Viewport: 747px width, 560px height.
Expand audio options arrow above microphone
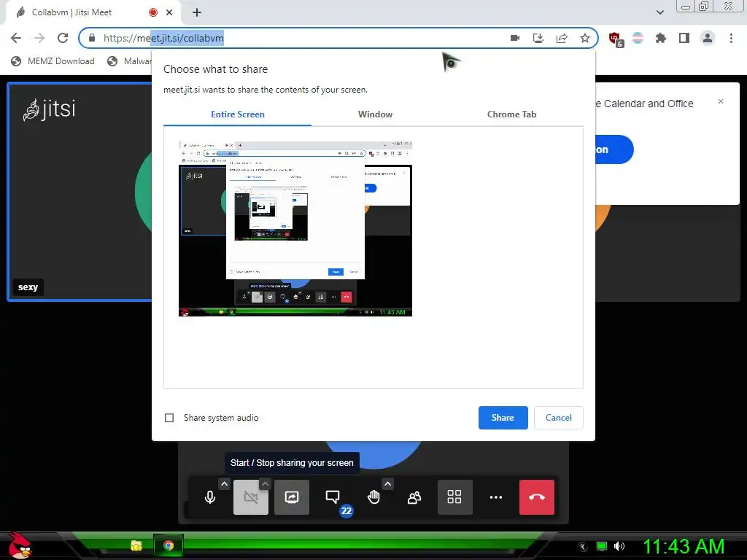coord(225,484)
